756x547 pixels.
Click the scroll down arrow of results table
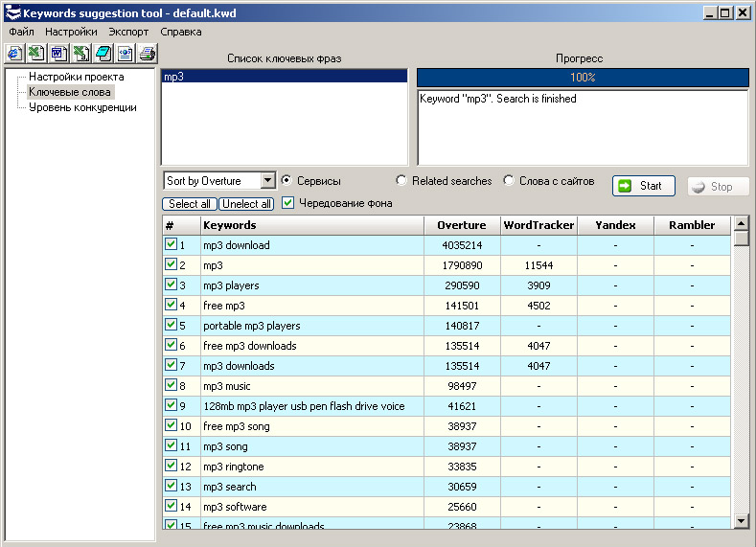pyautogui.click(x=741, y=520)
